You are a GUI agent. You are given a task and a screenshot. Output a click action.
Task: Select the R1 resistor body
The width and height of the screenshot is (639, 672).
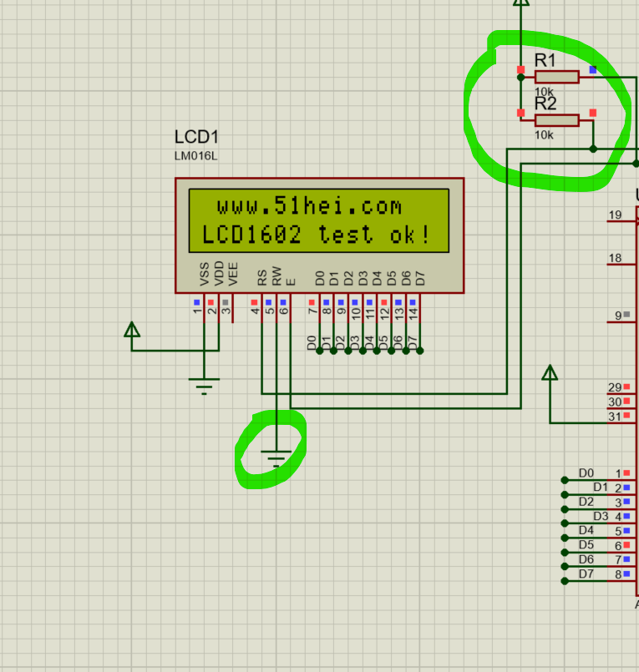point(556,77)
